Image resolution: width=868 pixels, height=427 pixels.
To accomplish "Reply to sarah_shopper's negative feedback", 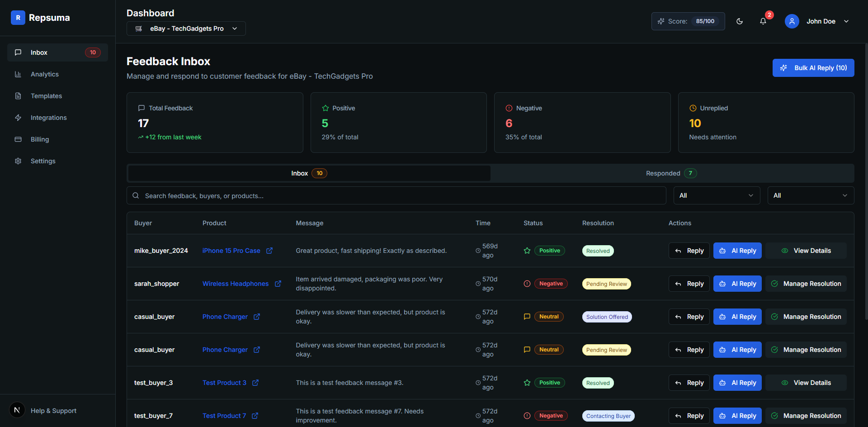I will pos(689,284).
